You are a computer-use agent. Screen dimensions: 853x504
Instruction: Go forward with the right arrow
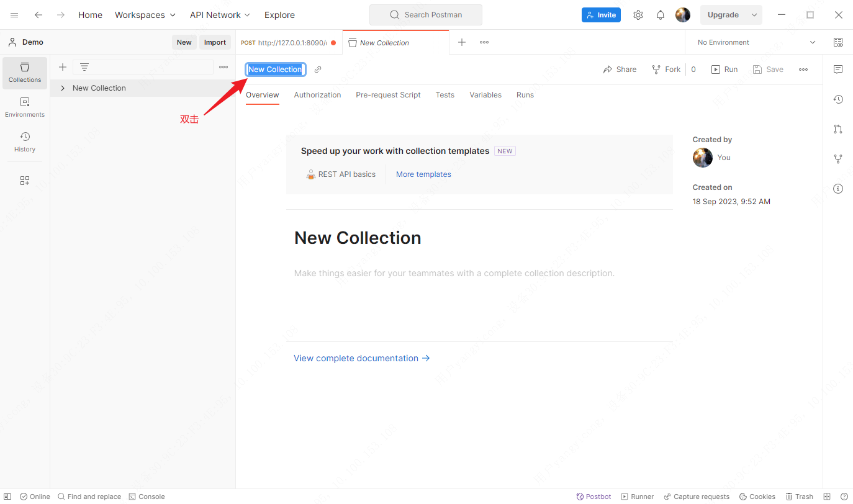(x=61, y=15)
